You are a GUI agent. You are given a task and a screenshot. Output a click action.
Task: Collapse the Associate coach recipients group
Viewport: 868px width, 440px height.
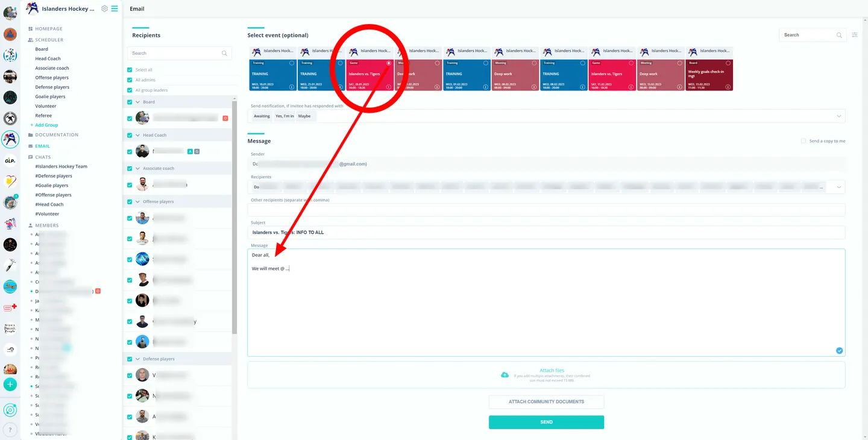pyautogui.click(x=137, y=168)
